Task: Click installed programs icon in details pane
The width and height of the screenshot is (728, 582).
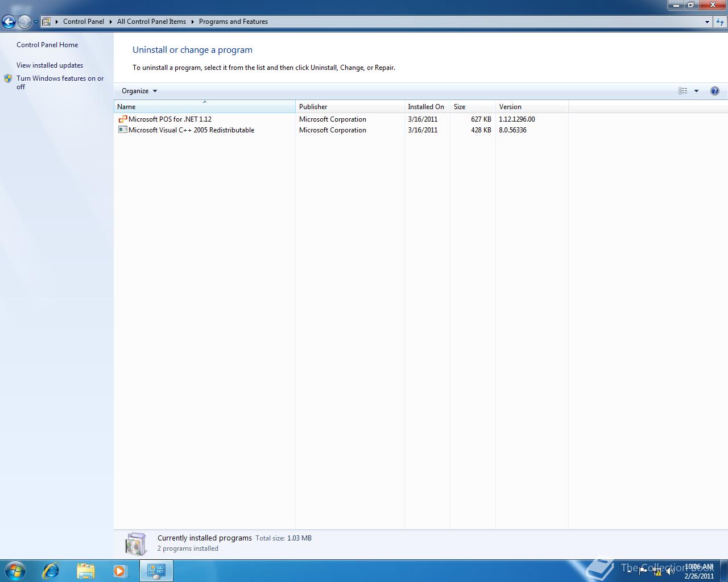Action: coord(136,544)
